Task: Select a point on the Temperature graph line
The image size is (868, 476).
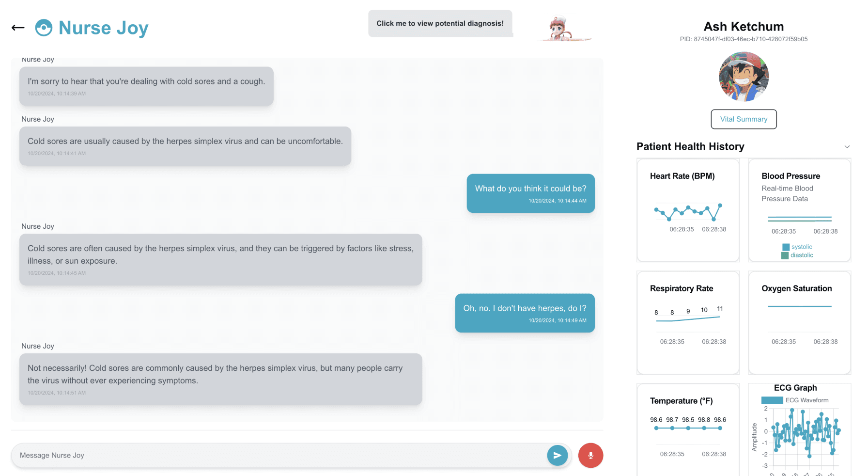Action: point(687,428)
